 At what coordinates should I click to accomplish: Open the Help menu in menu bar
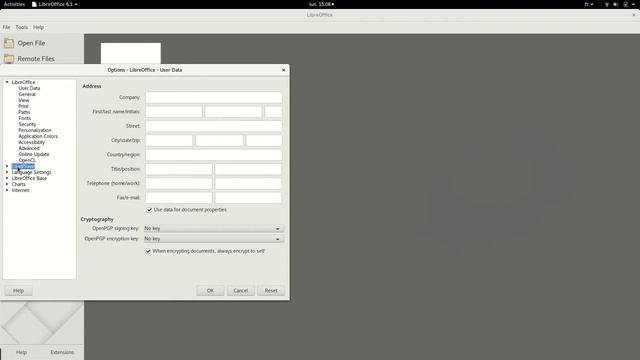(x=38, y=27)
